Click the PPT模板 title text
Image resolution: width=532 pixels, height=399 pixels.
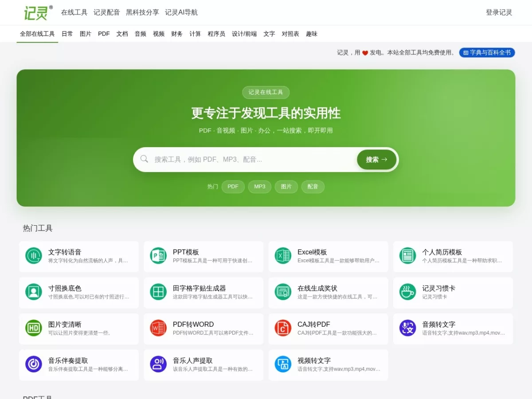(186, 252)
